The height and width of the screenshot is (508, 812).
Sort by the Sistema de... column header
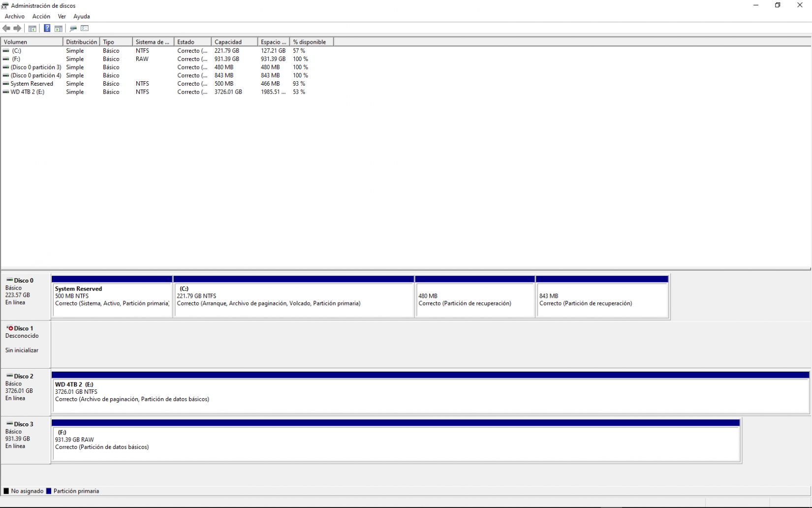pos(154,42)
